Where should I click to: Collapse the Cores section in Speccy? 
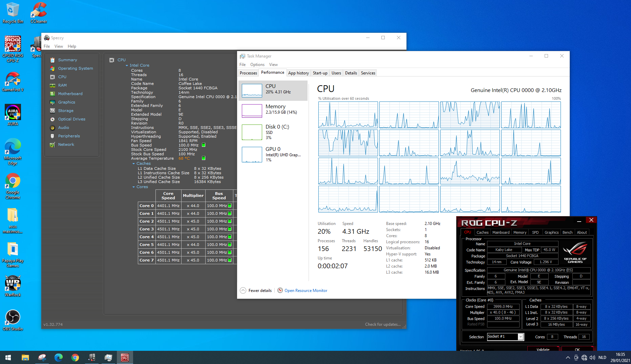point(133,187)
